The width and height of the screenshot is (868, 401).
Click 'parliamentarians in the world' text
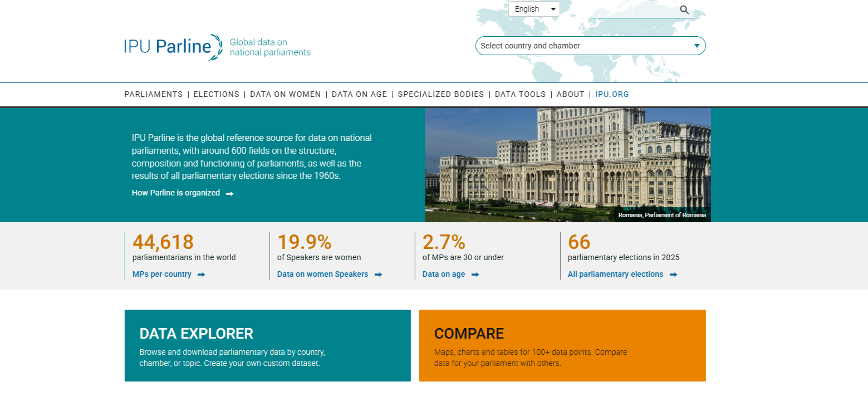(184, 258)
